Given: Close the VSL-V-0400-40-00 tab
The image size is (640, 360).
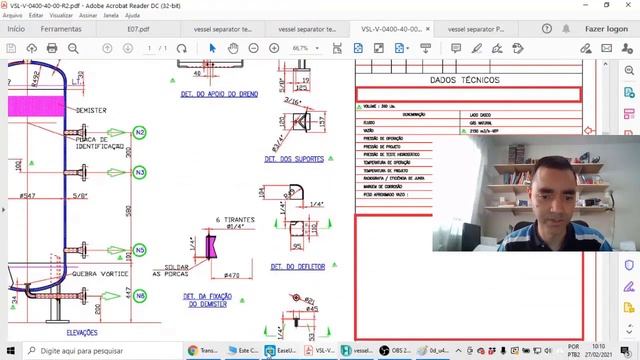Looking at the screenshot, I should 428,29.
